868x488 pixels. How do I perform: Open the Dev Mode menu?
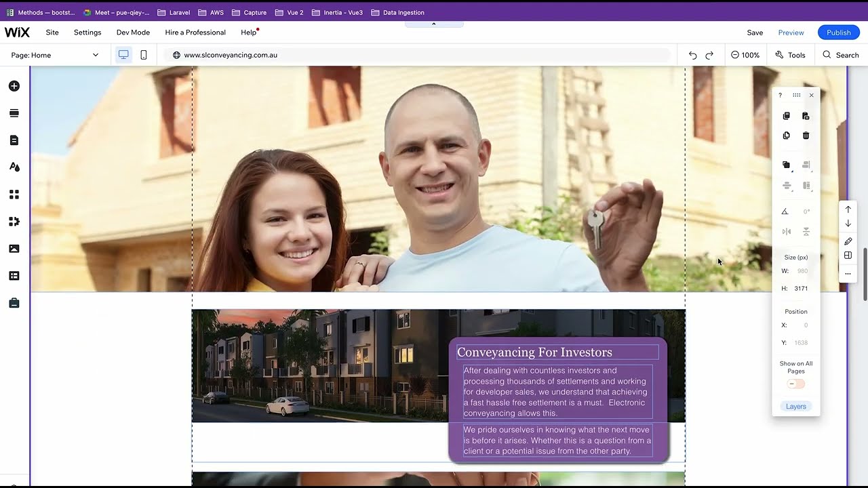pos(133,33)
